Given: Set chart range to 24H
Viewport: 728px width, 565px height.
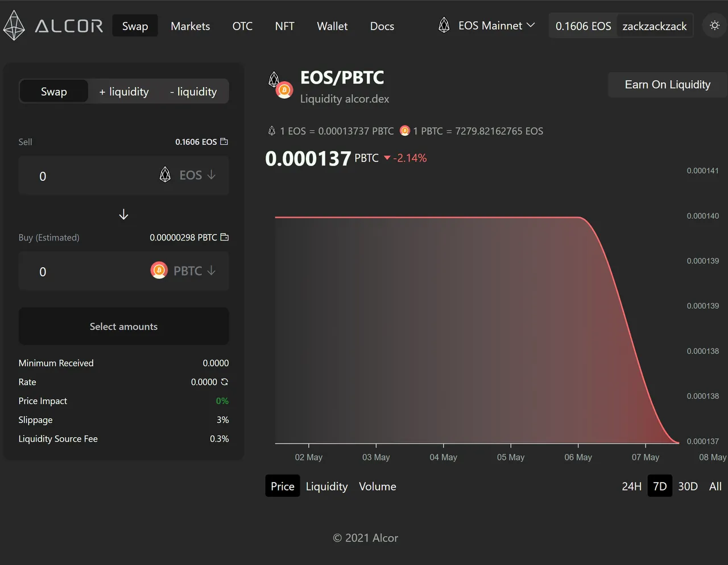Looking at the screenshot, I should tap(631, 486).
